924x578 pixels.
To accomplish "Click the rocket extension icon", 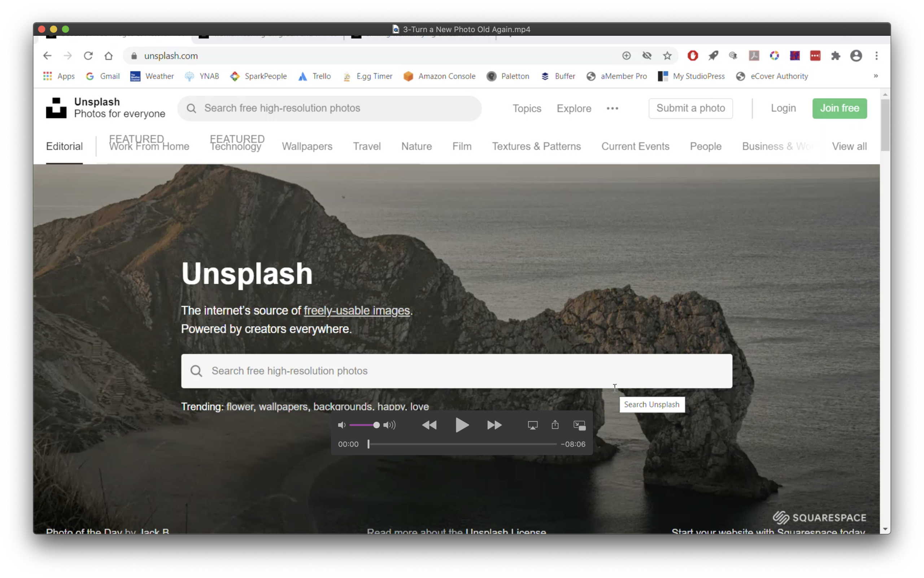I will (x=713, y=56).
